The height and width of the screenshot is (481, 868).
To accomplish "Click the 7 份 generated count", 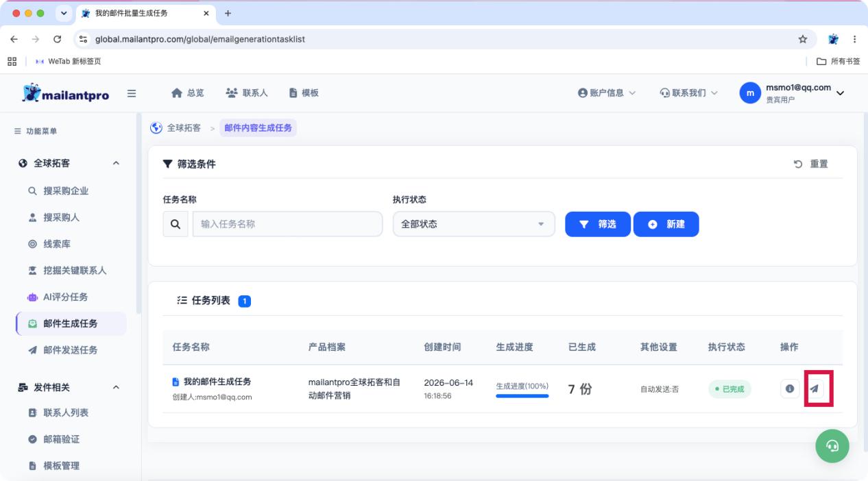I will 580,389.
